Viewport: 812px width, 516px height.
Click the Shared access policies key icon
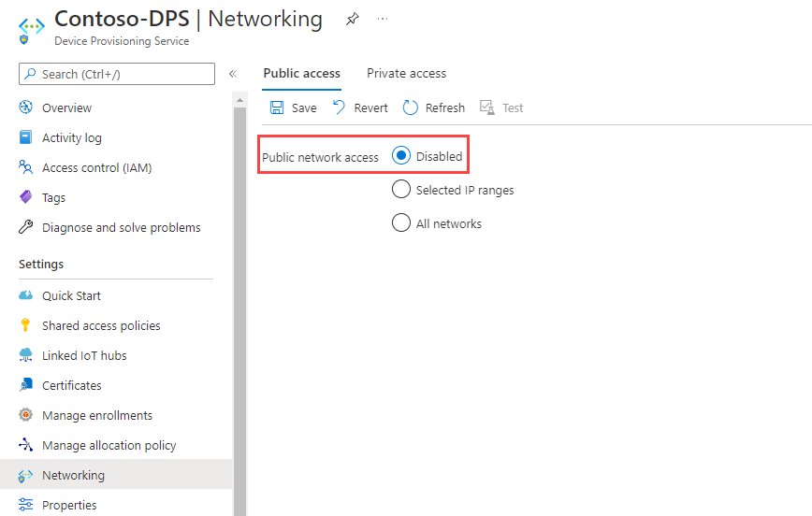[x=25, y=324]
